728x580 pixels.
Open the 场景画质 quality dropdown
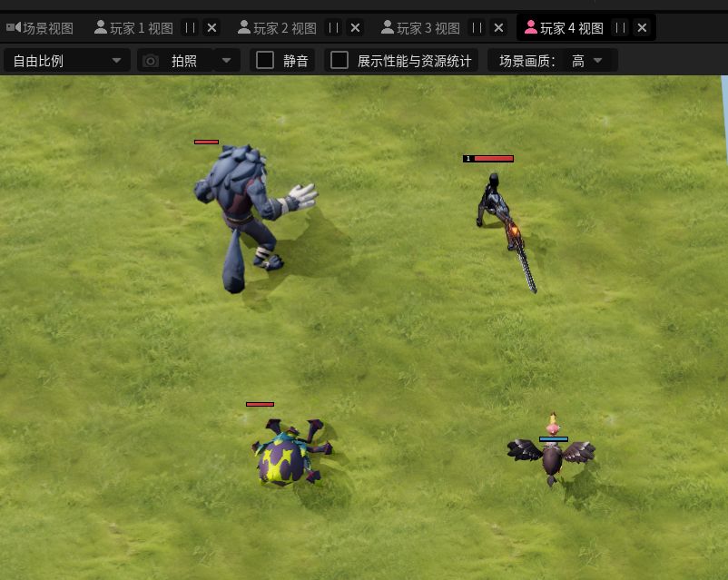587,61
